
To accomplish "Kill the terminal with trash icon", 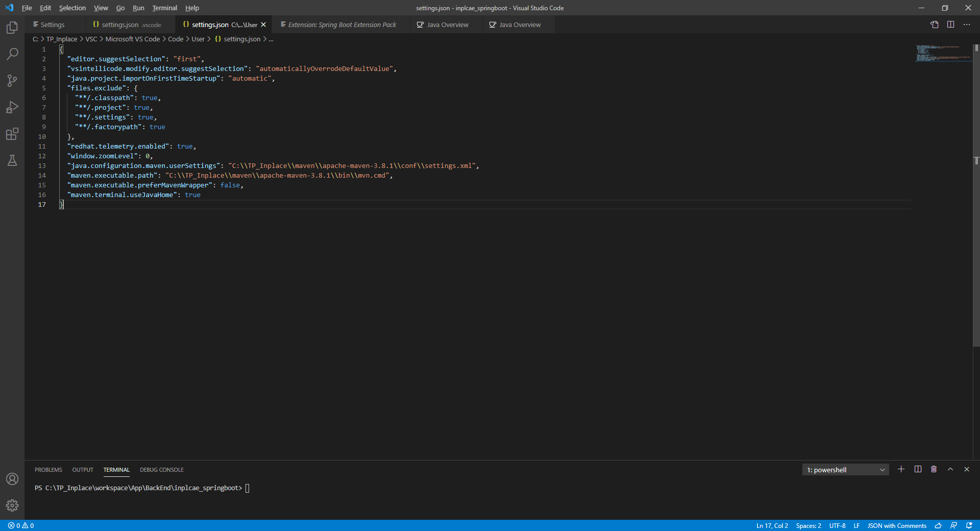I will coord(934,469).
